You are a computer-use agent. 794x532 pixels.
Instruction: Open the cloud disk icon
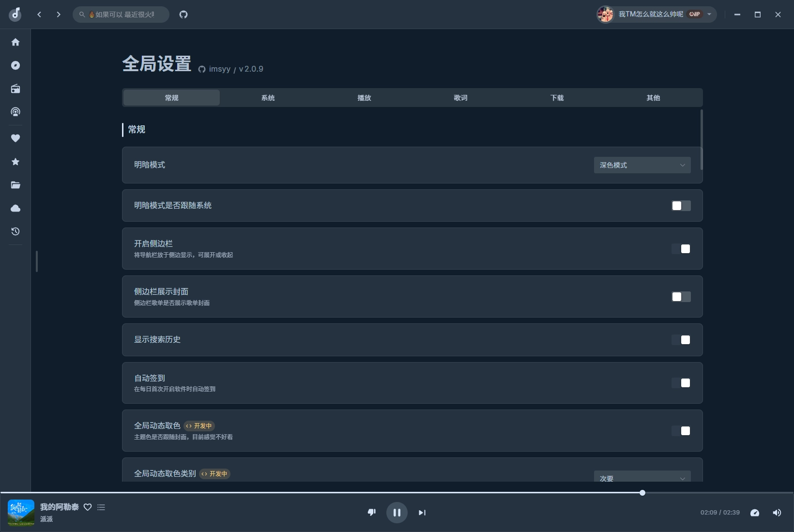(x=15, y=208)
